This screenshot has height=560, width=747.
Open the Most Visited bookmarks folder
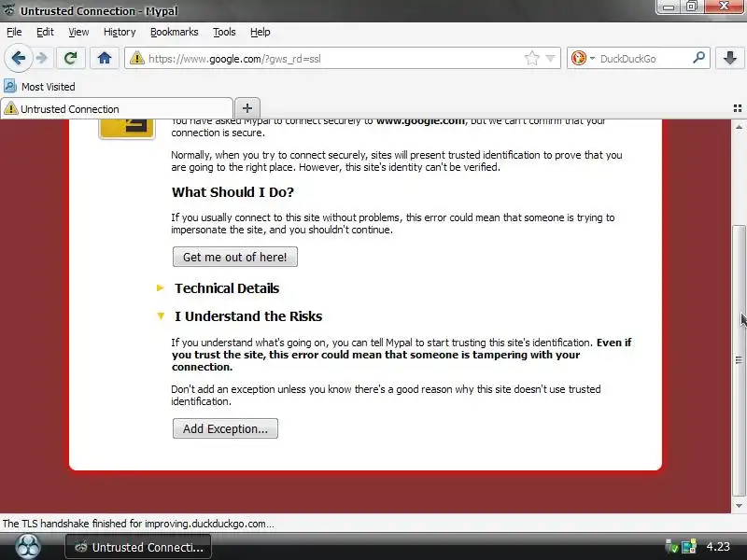(x=39, y=87)
